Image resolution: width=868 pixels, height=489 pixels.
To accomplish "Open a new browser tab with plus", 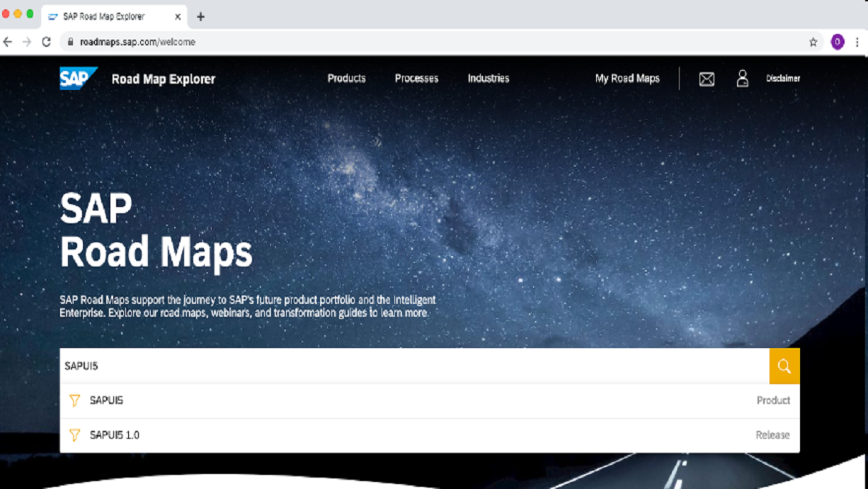I will pos(200,16).
